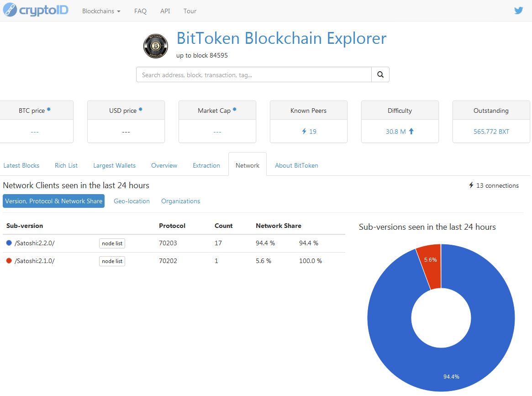The height and width of the screenshot is (396, 532).
Task: Click the Count column header
Action: tap(224, 226)
